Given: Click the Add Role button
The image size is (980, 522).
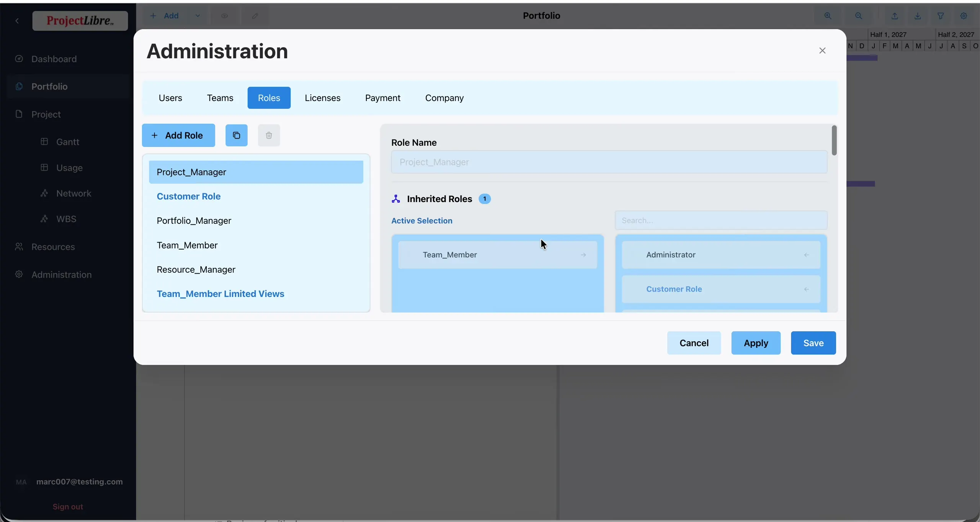Looking at the screenshot, I should [178, 135].
